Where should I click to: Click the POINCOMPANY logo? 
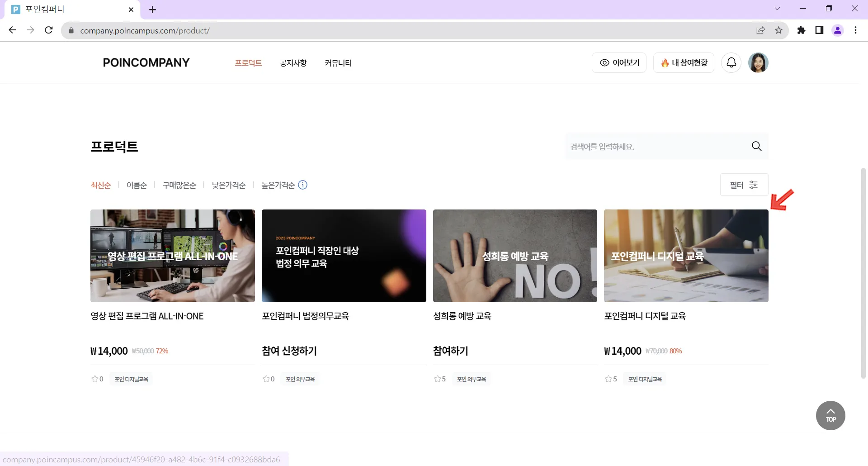tap(146, 62)
